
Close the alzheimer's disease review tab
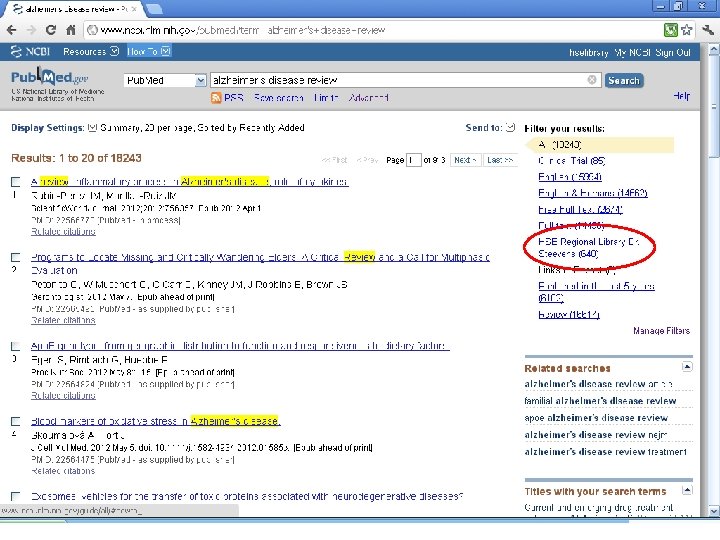click(134, 9)
